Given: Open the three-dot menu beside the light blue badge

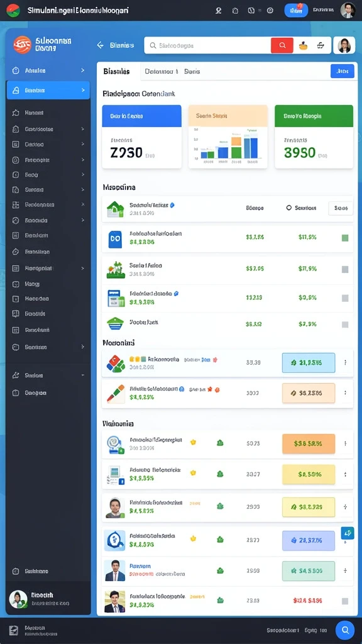Looking at the screenshot, I should (x=345, y=363).
